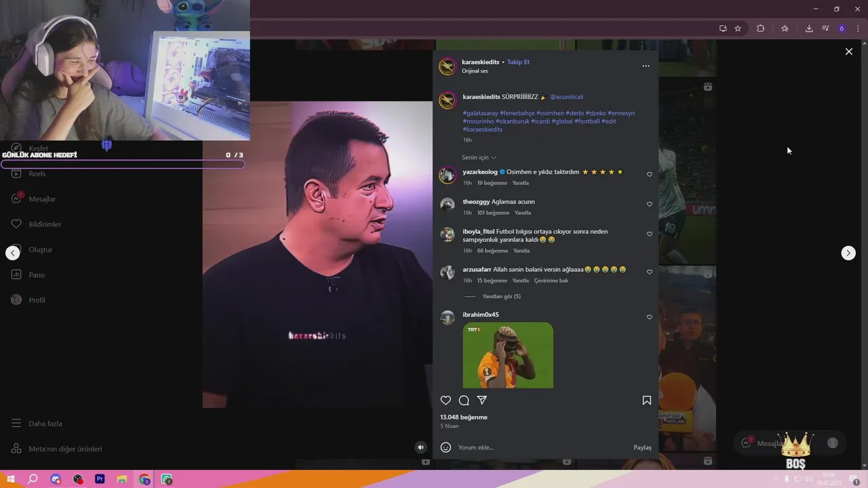Open the floating Mesajlar chat bubble
The width and height of the screenshot is (868, 488).
click(790, 443)
